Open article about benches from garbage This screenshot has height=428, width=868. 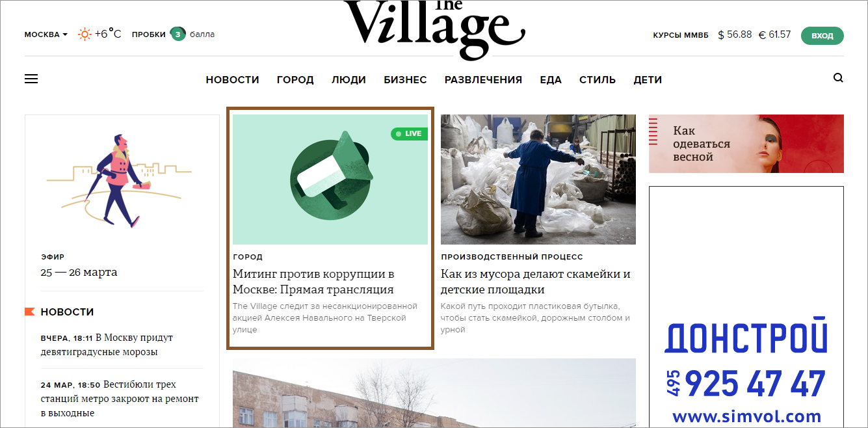pyautogui.click(x=536, y=282)
